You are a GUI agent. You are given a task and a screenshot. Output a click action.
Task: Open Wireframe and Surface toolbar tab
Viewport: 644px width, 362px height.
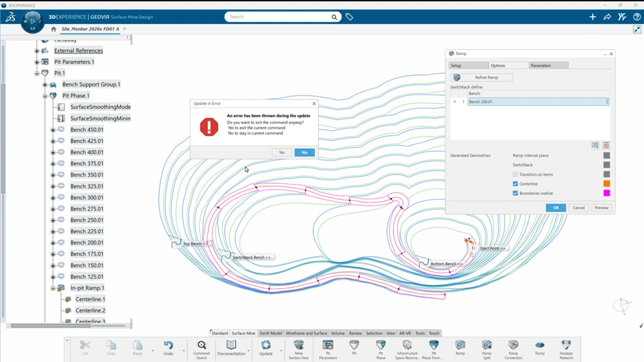[x=307, y=333]
